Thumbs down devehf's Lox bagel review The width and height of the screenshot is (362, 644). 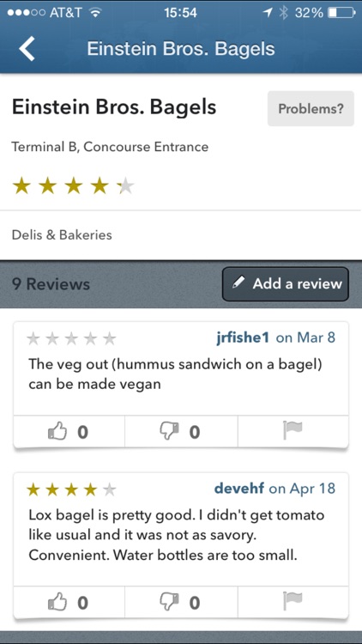point(181,602)
